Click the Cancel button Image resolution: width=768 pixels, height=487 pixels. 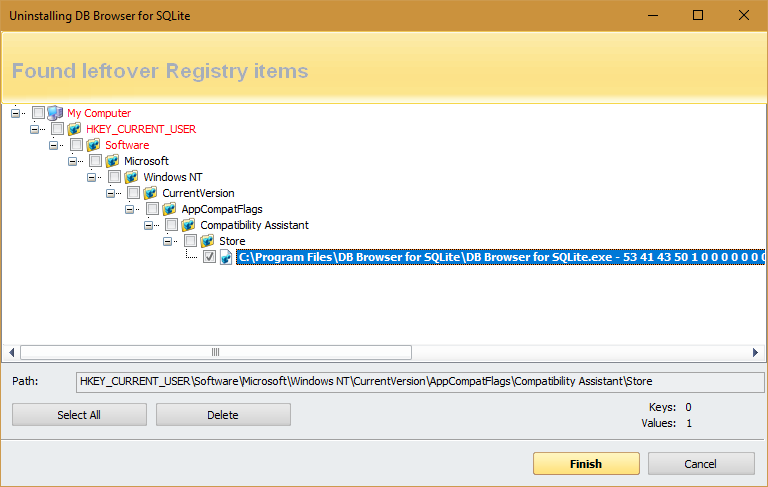point(701,463)
